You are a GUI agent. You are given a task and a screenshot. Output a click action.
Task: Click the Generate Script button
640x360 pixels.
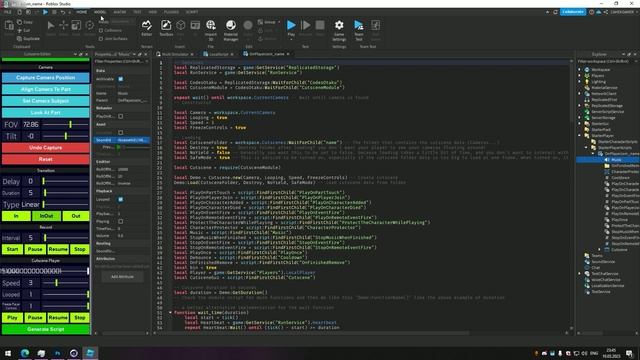coord(46,329)
